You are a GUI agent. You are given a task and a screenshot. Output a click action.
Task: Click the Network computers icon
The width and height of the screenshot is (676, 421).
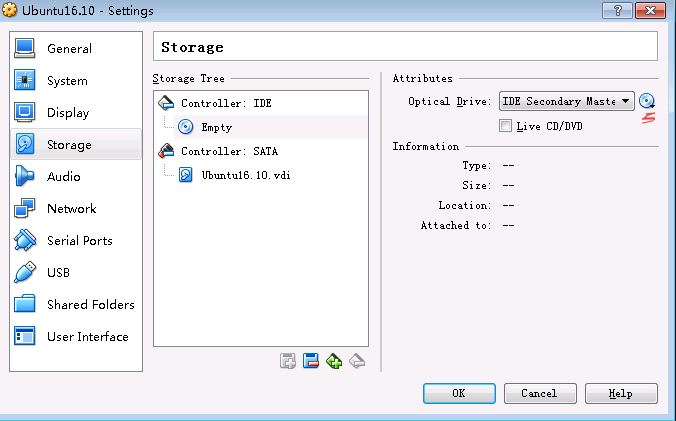25,208
